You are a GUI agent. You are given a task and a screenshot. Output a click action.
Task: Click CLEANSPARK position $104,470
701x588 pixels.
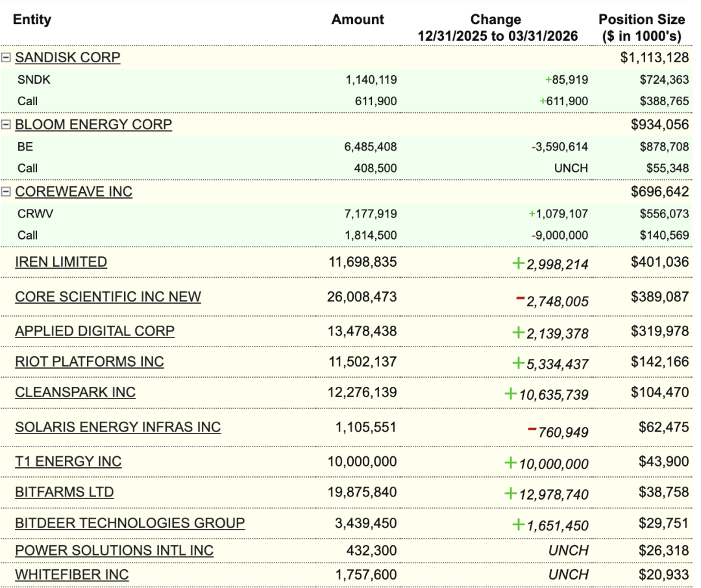pos(660,392)
